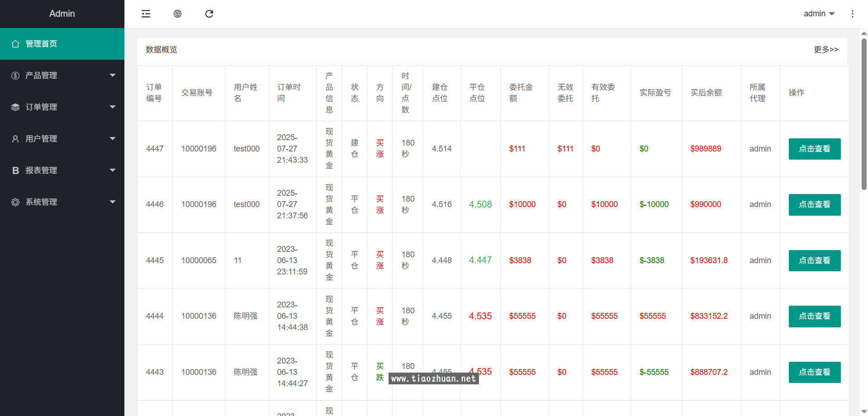This screenshot has height=416, width=868.
Task: Expand the 系统管理 submenu arrow
Action: 113,202
